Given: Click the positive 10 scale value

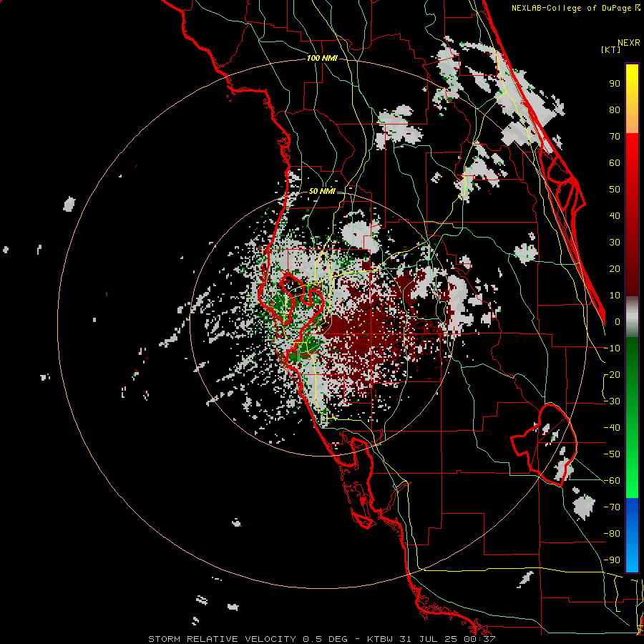Looking at the screenshot, I should 615,296.
